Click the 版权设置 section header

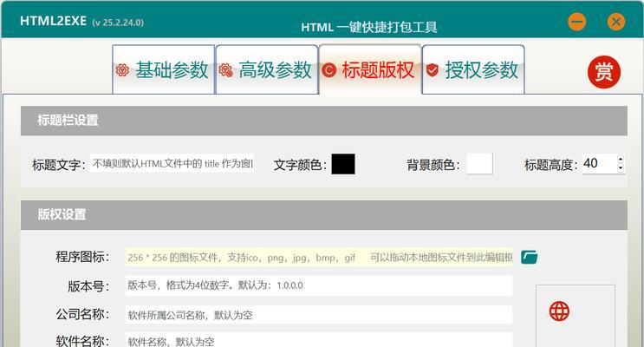click(x=323, y=214)
